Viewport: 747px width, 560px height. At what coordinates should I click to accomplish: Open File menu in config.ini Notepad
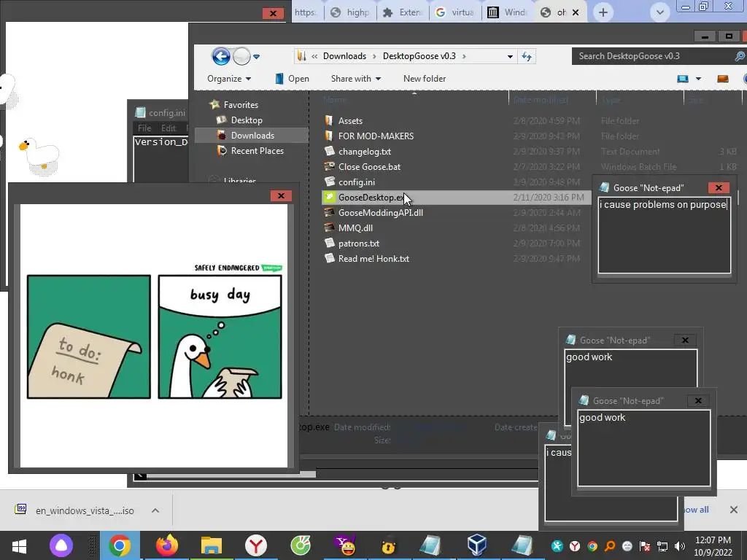[x=144, y=128]
